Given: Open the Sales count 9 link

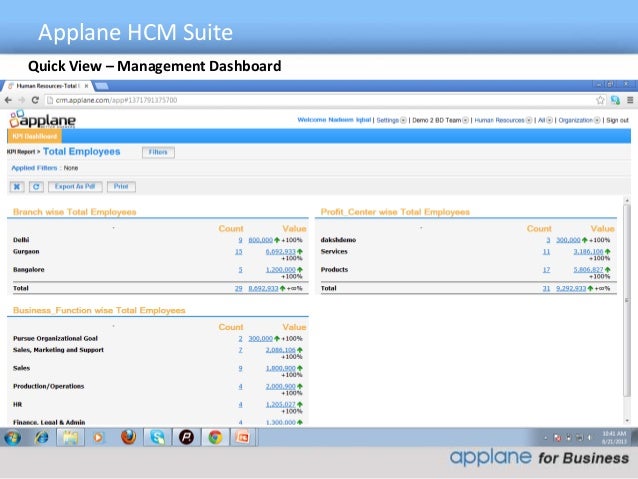Looking at the screenshot, I should click(x=240, y=368).
